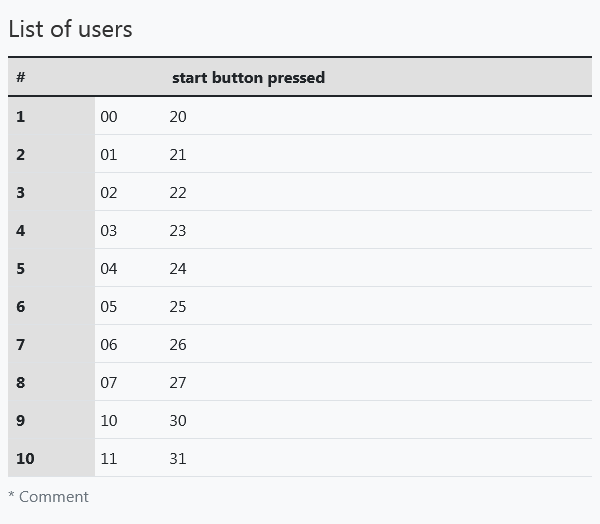Image resolution: width=600 pixels, height=524 pixels.
Task: Select row number 1 header cell
Action: tap(51, 116)
